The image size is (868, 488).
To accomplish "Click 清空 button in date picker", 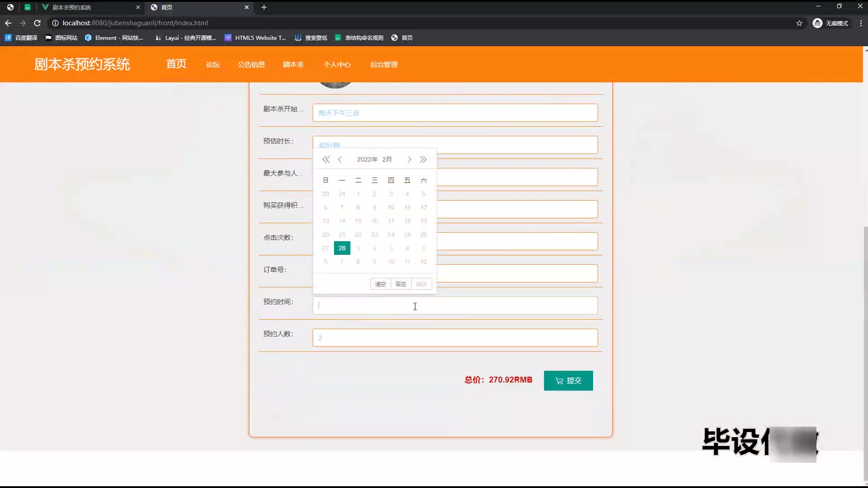I will click(x=380, y=284).
